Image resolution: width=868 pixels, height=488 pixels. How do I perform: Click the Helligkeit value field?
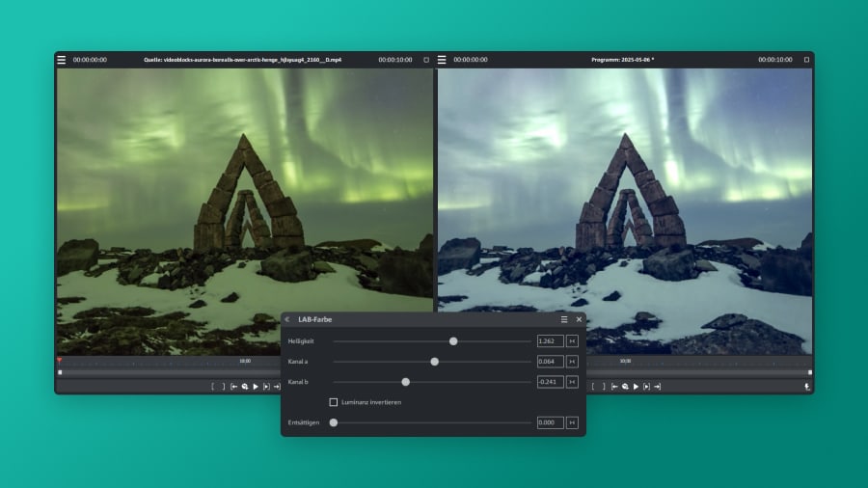550,341
